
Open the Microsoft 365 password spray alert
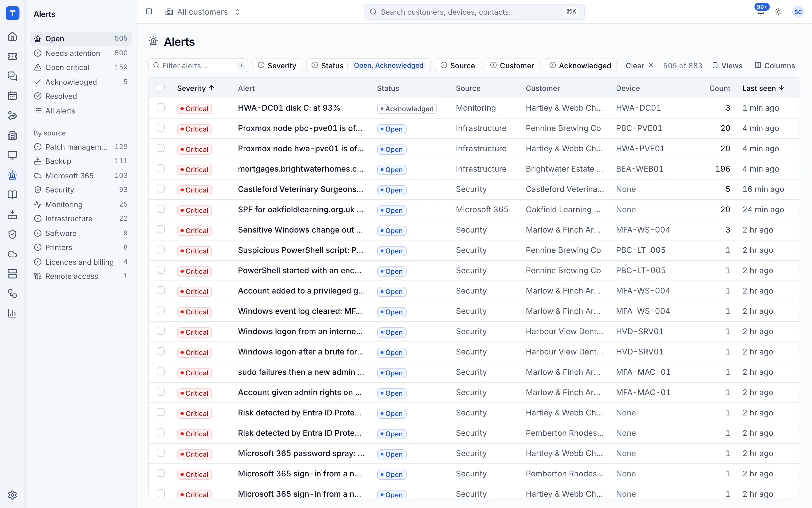(x=301, y=453)
